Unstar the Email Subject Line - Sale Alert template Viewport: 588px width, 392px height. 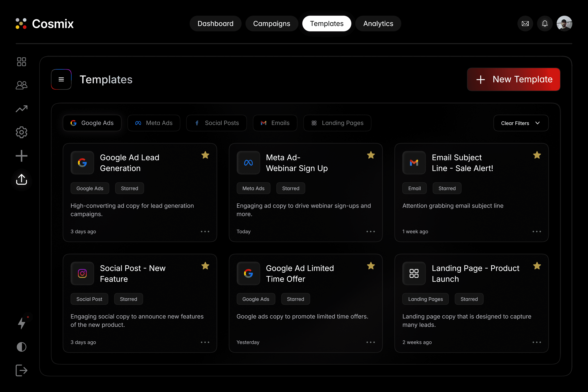(x=537, y=155)
